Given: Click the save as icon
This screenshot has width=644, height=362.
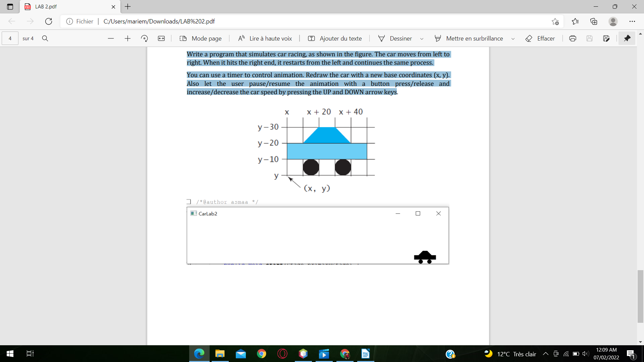Looking at the screenshot, I should (x=606, y=39).
